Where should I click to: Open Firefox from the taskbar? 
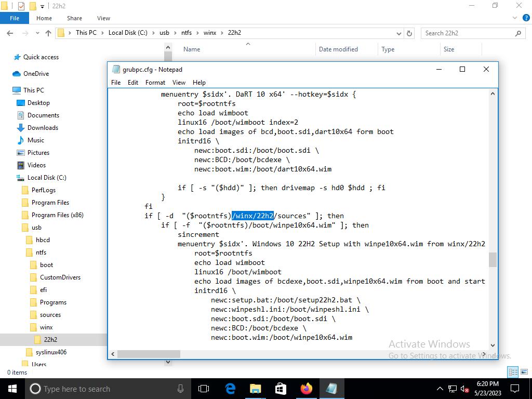(306, 389)
